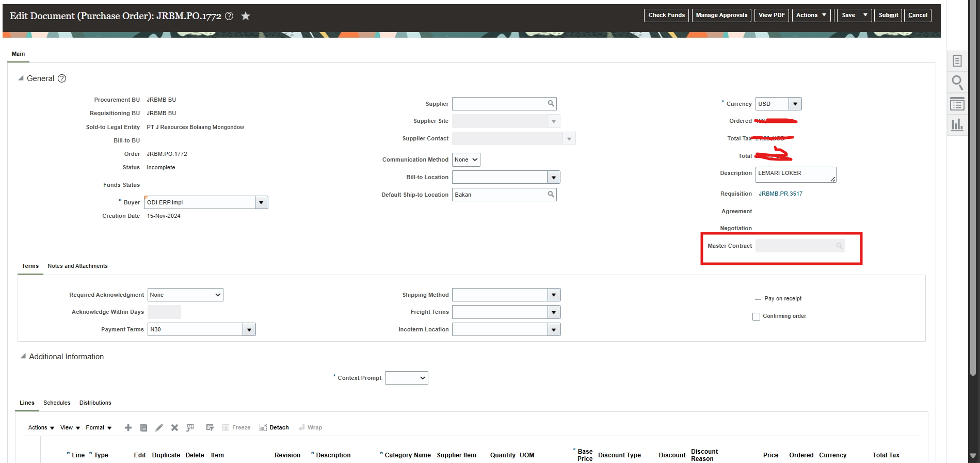The image size is (980, 463).
Task: Open the Payment Terms dropdown arrow
Action: [249, 329]
